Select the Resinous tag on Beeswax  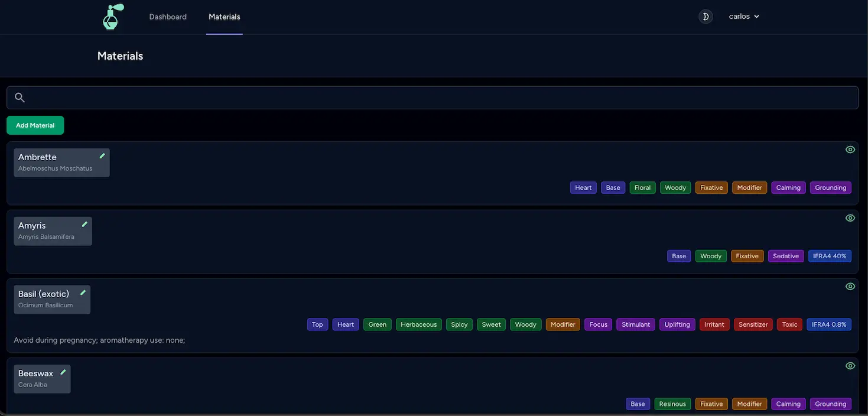(x=672, y=404)
